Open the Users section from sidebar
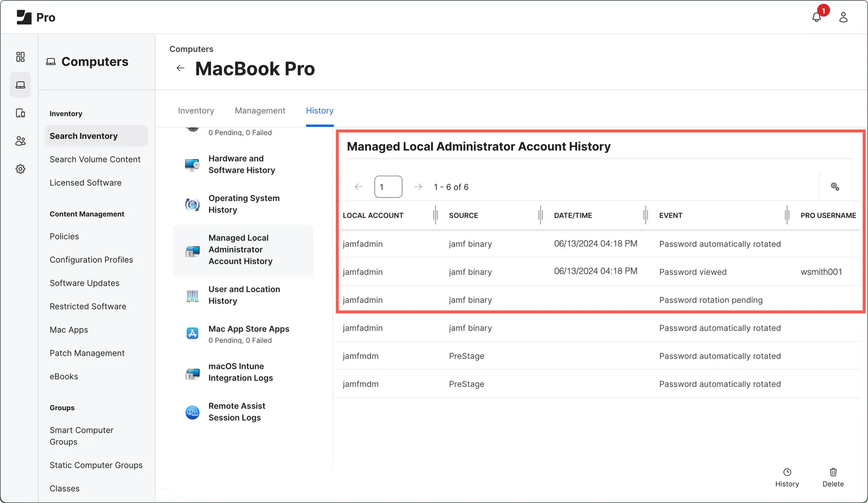The width and height of the screenshot is (868, 503). coord(20,141)
